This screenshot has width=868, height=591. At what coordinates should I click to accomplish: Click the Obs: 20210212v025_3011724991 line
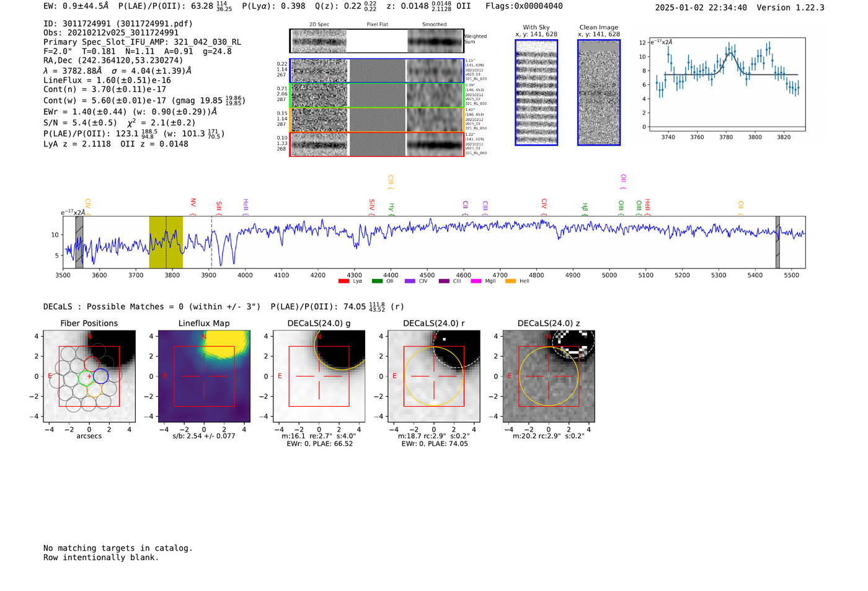click(x=111, y=33)
